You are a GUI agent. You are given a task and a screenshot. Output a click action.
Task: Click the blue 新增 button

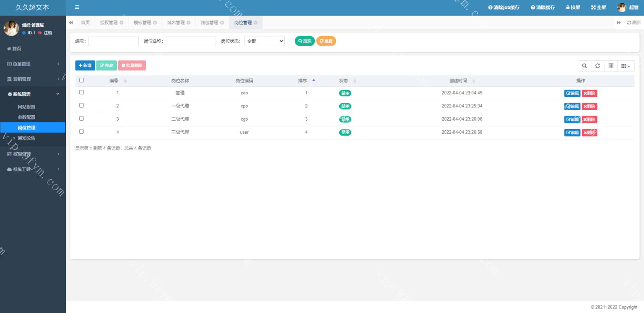[85, 65]
